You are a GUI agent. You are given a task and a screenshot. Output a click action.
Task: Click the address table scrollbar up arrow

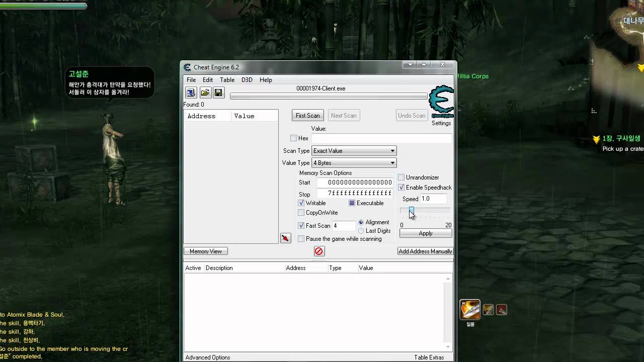(x=448, y=279)
